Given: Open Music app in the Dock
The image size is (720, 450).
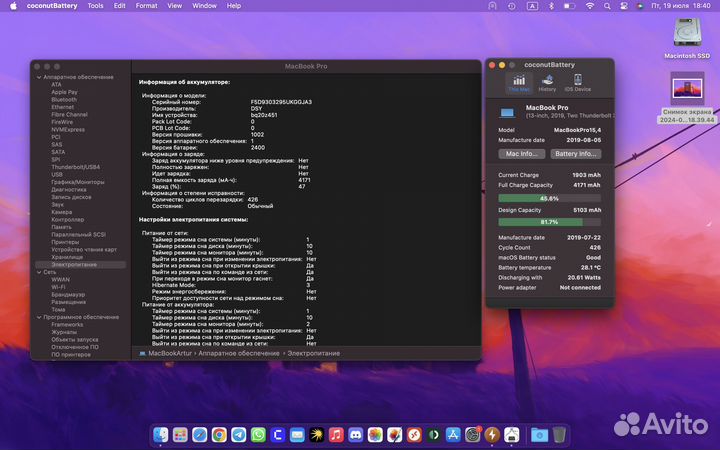Looking at the screenshot, I should [336, 434].
